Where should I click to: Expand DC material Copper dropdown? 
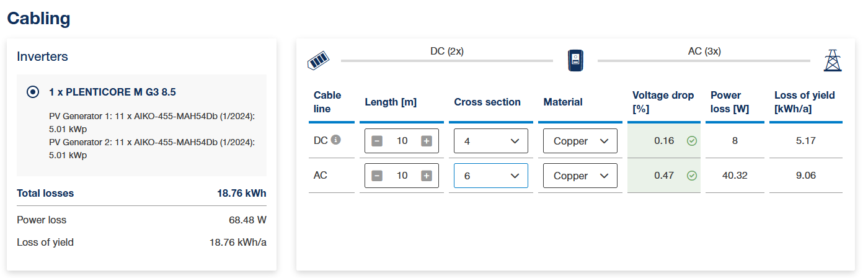coord(580,141)
